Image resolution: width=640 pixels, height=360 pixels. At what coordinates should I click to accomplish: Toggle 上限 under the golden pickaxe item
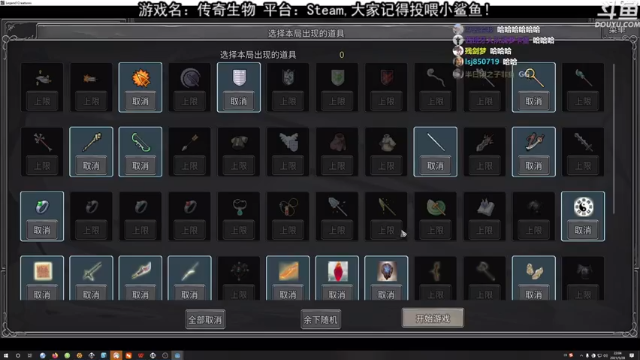[x=387, y=230]
